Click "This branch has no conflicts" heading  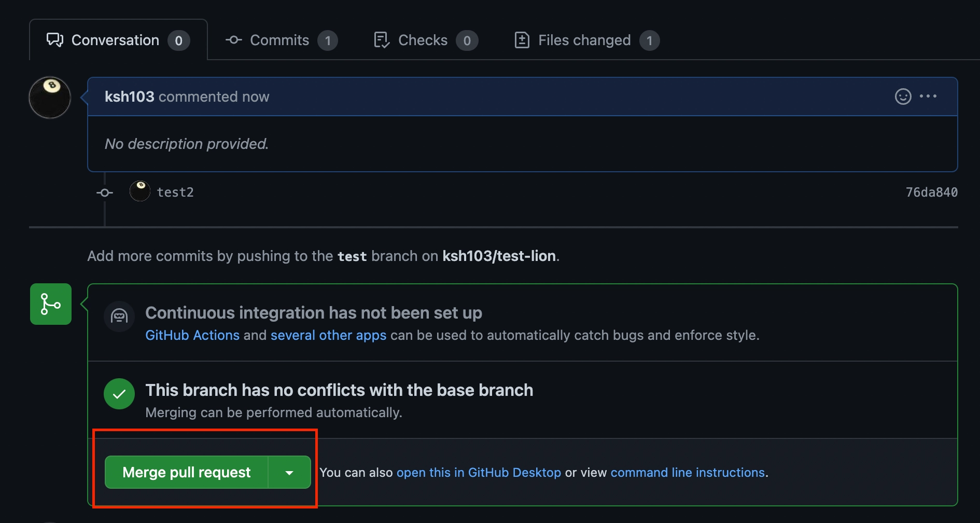point(339,390)
